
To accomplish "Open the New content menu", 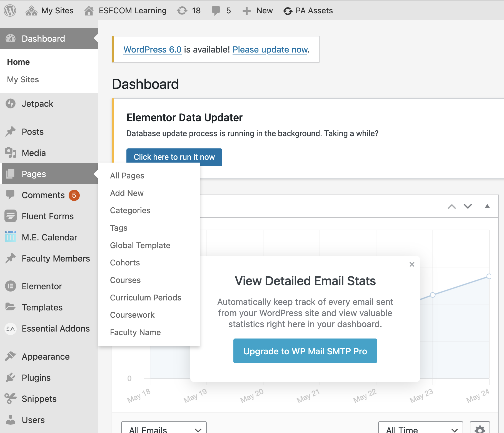I will [x=265, y=11].
